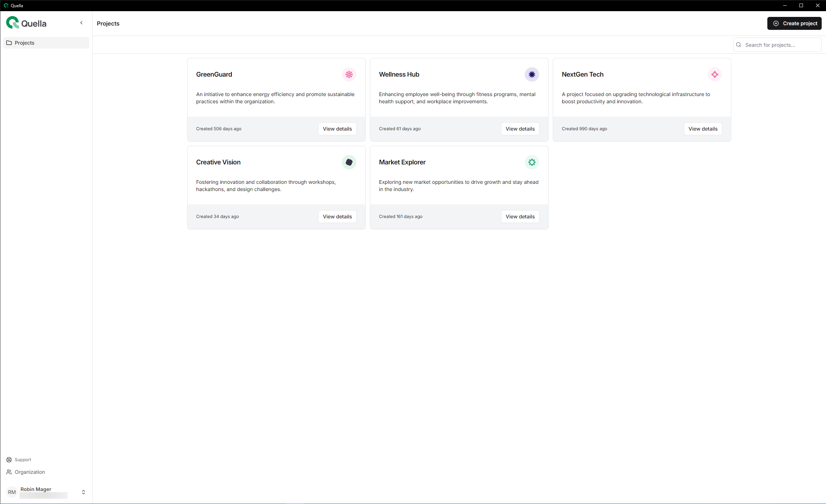View details of GreenGuard project

click(x=337, y=129)
